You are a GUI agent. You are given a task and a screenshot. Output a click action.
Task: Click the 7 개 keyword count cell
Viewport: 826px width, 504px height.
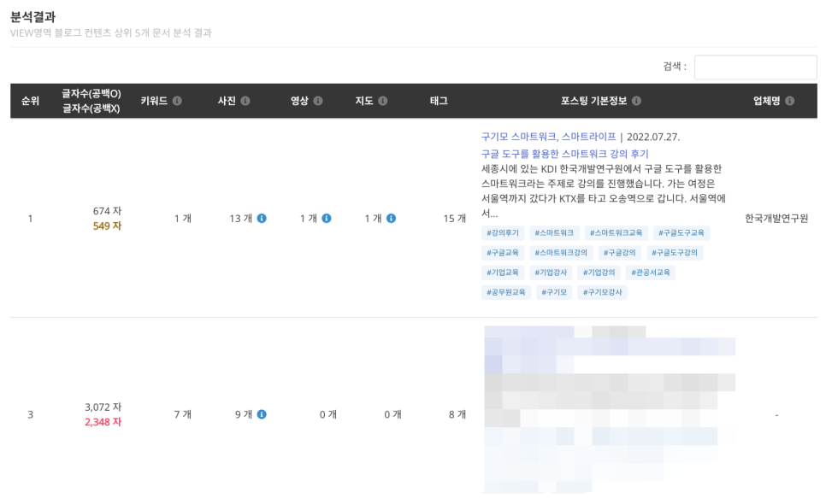(x=183, y=414)
